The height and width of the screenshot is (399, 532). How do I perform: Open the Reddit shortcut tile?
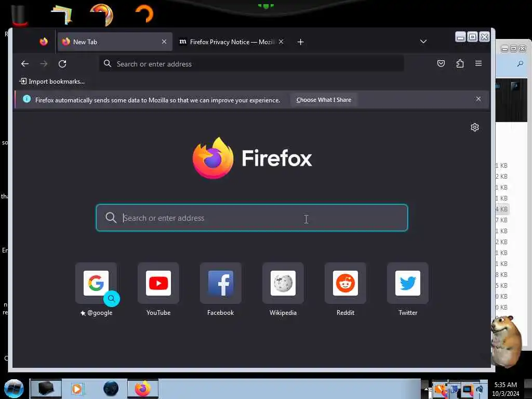(345, 283)
